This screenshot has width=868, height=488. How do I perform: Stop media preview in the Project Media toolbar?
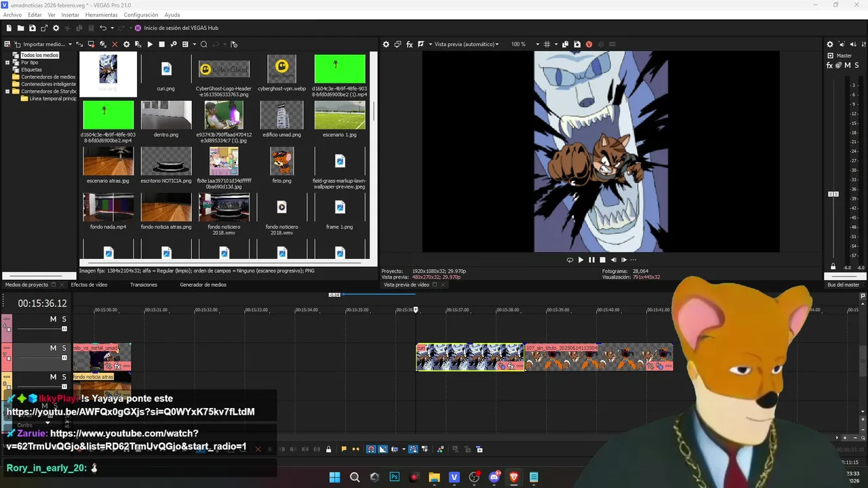pyautogui.click(x=161, y=44)
